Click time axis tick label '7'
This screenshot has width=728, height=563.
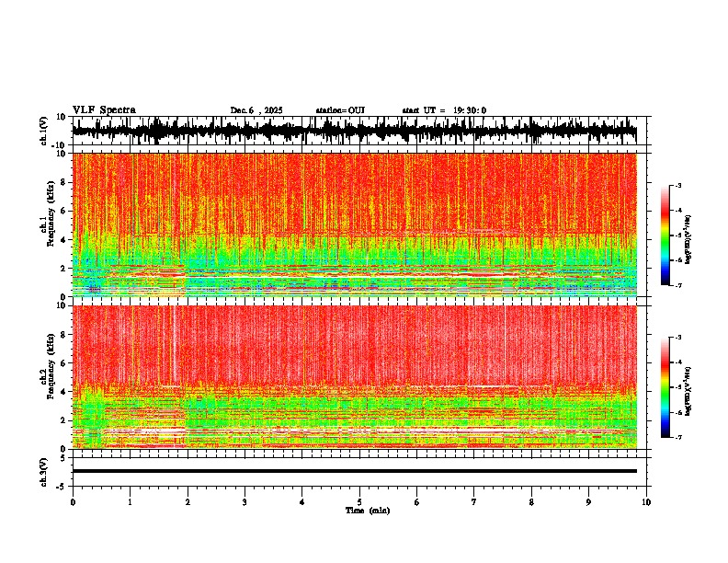[x=474, y=502]
